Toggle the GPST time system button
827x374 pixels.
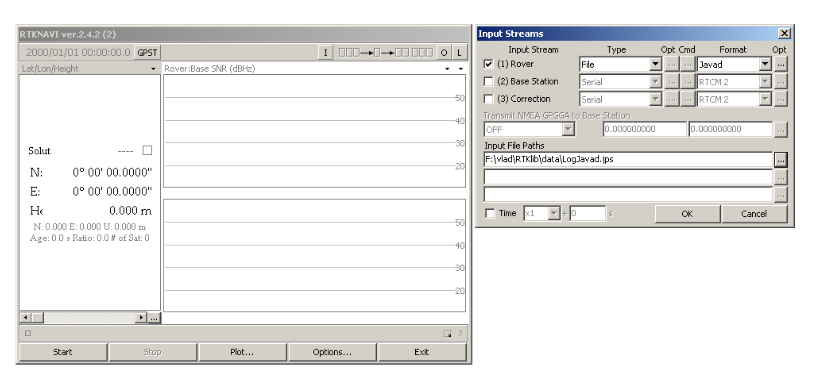point(147,53)
